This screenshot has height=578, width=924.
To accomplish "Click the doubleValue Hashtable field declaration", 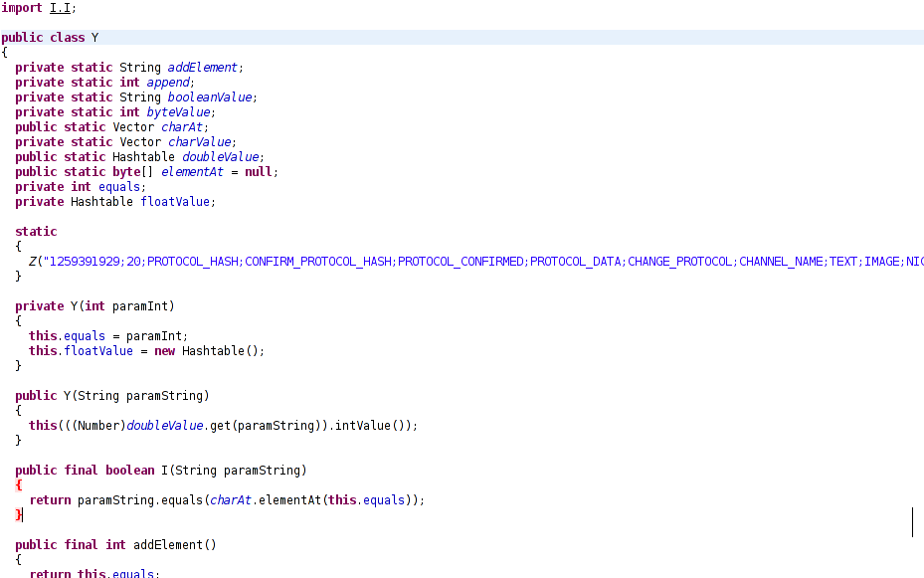I will click(220, 157).
